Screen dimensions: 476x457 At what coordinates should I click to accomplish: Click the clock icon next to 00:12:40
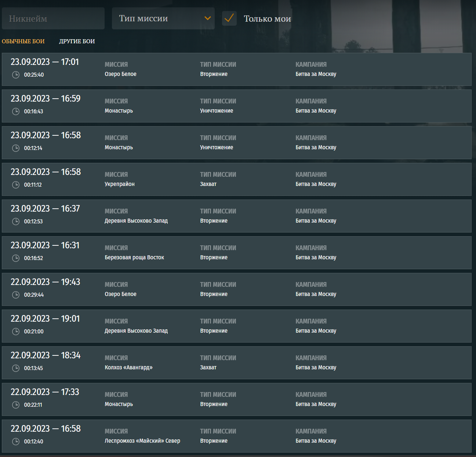tap(16, 442)
